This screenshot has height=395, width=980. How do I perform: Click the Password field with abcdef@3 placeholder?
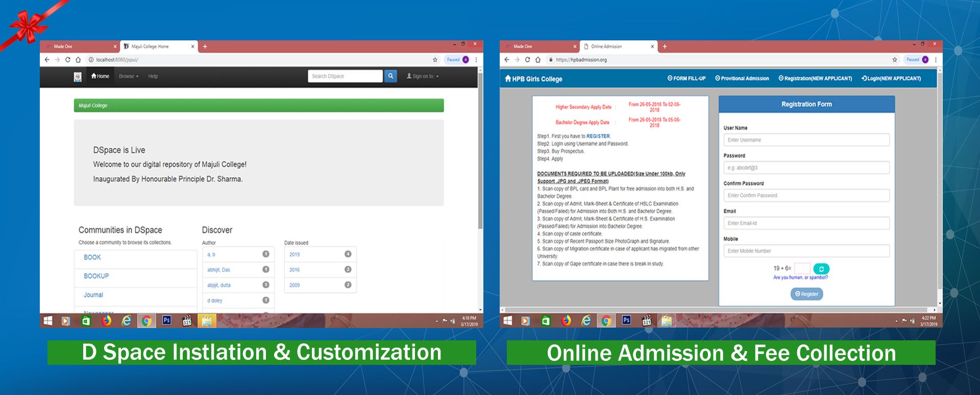806,168
